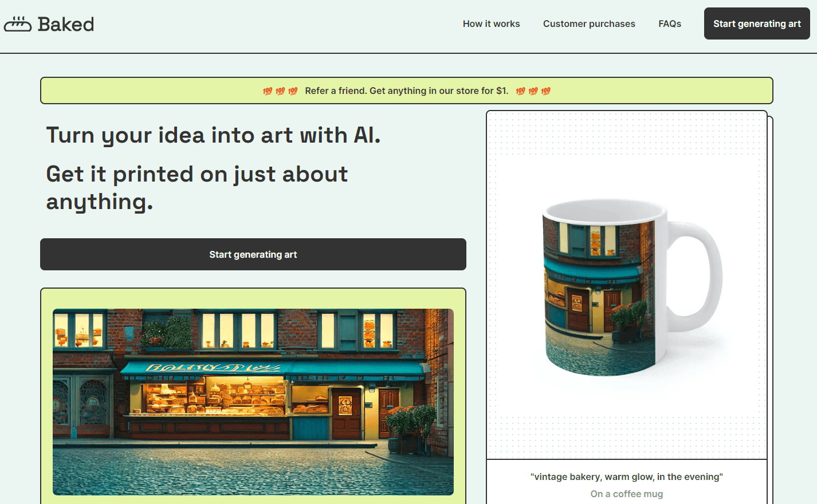Click the "Get it printed on just about anything." heading
The width and height of the screenshot is (817, 504).
click(x=197, y=188)
